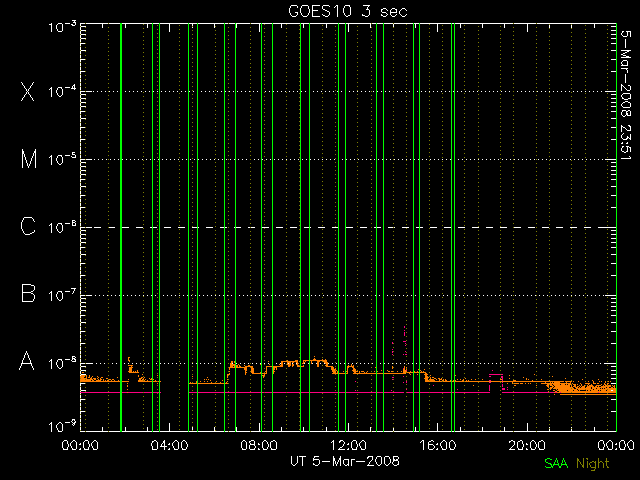Click the green SAA legend label

click(556, 463)
